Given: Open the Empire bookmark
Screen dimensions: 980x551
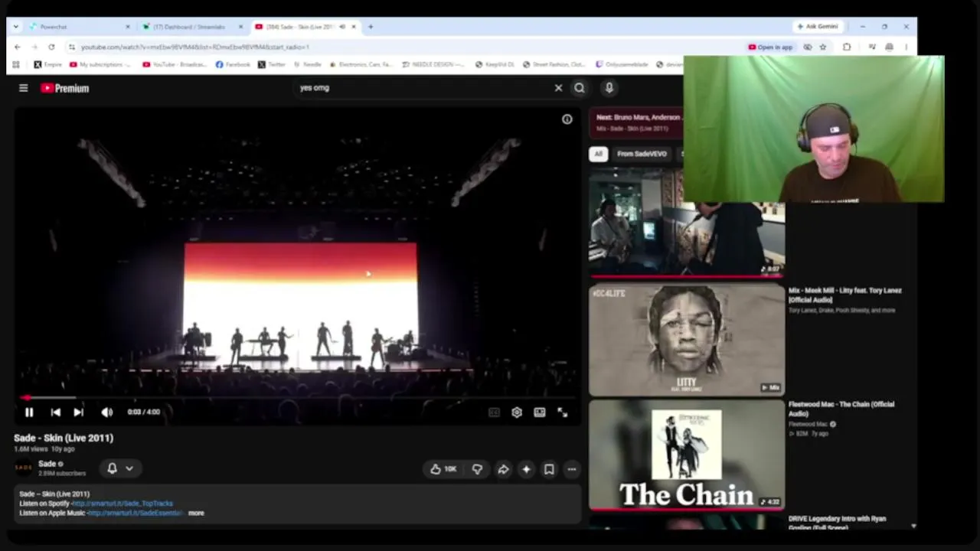Looking at the screenshot, I should click(x=48, y=65).
